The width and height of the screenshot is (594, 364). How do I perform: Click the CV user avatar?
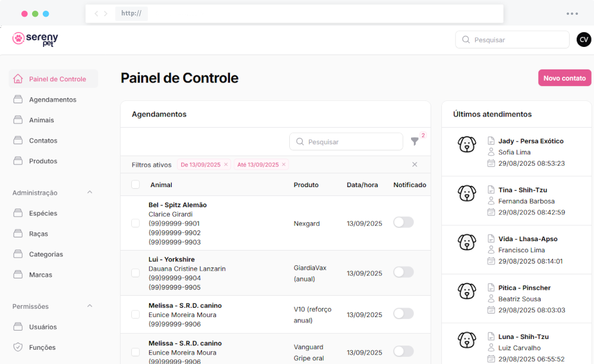tap(583, 40)
